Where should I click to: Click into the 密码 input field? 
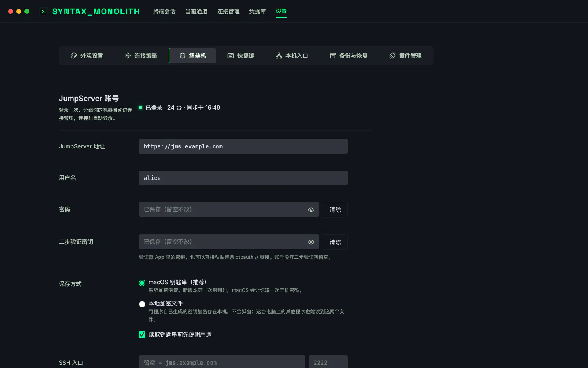tap(229, 209)
